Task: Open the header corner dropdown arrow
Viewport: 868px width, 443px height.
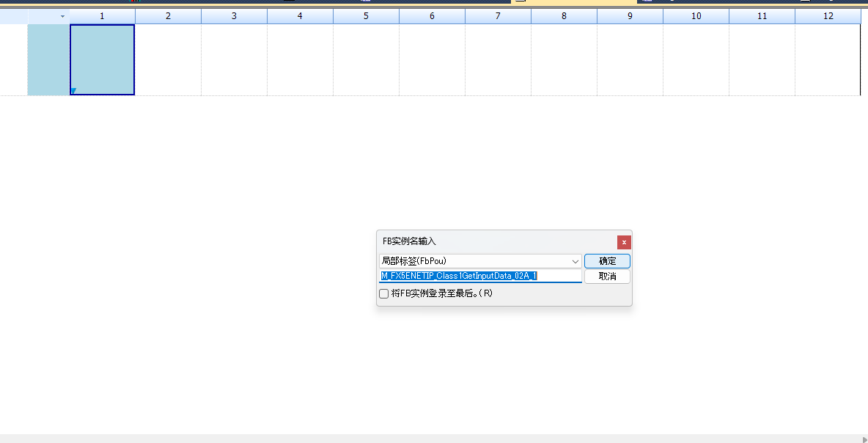Action: (x=62, y=17)
